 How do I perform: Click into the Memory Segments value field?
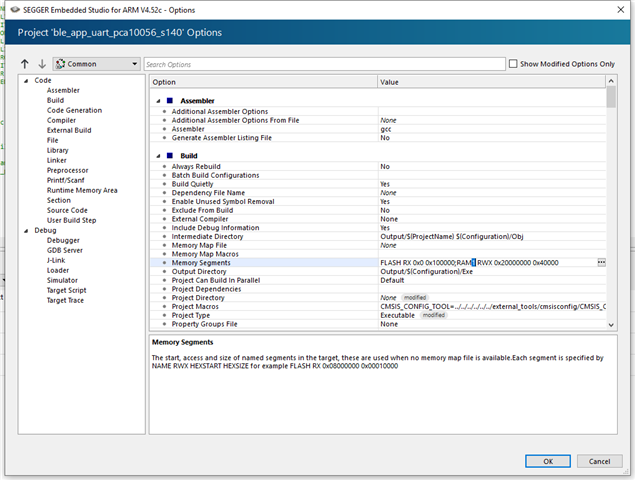(x=488, y=262)
